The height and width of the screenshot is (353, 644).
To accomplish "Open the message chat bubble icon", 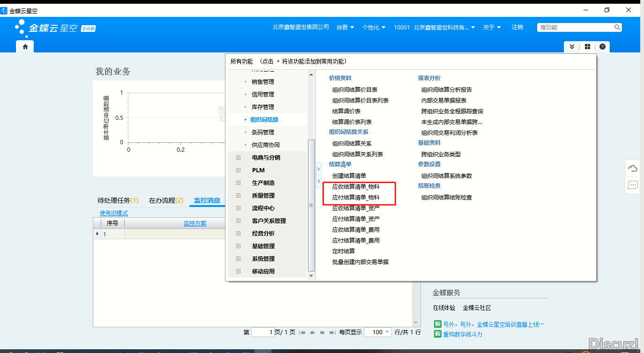I will pyautogui.click(x=633, y=185).
